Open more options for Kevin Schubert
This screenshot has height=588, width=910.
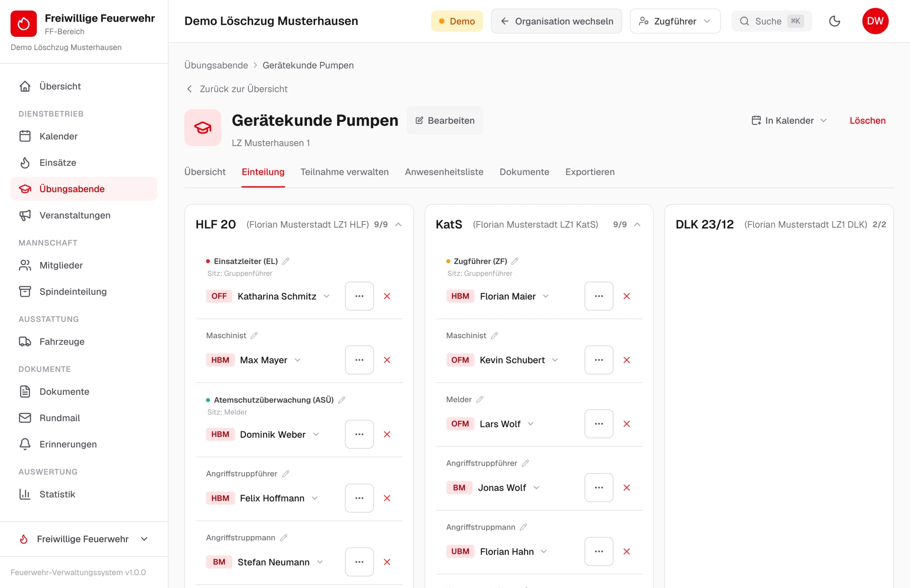[x=599, y=360]
